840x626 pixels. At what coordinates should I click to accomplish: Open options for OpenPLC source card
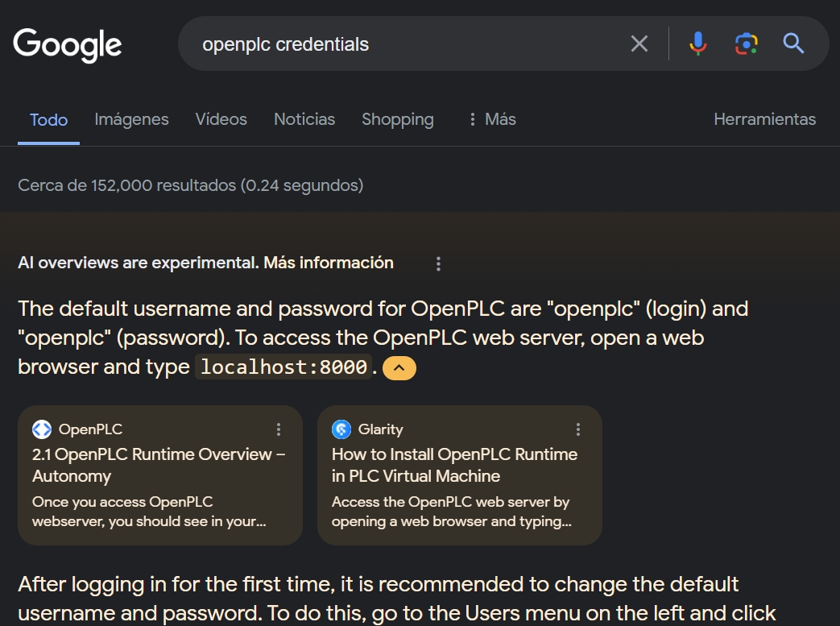tap(279, 429)
